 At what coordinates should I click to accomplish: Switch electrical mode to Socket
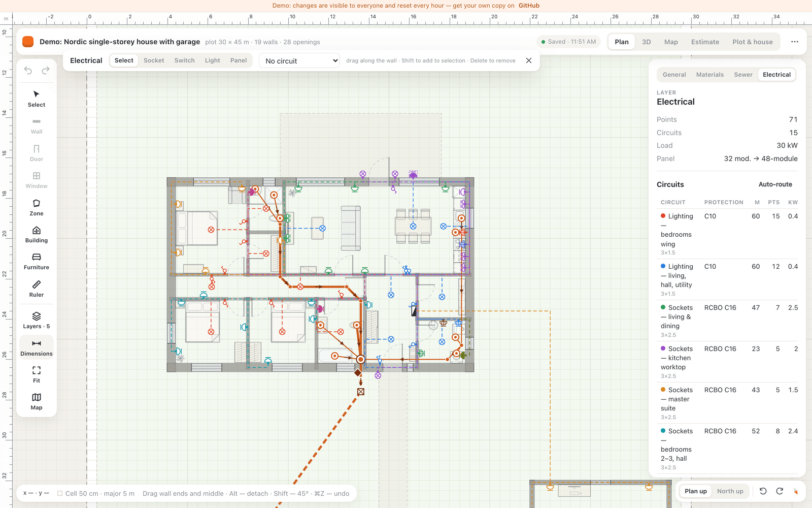pyautogui.click(x=154, y=60)
